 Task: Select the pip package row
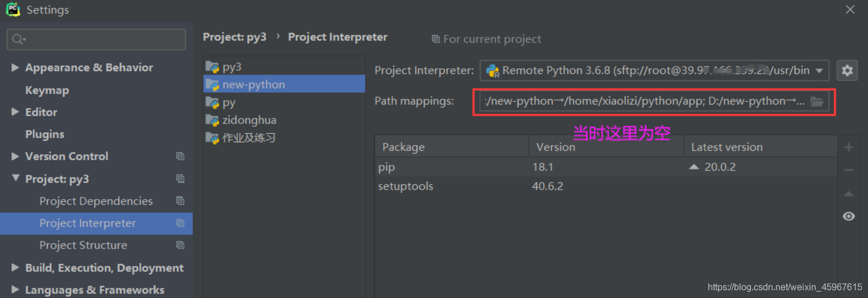point(606,167)
